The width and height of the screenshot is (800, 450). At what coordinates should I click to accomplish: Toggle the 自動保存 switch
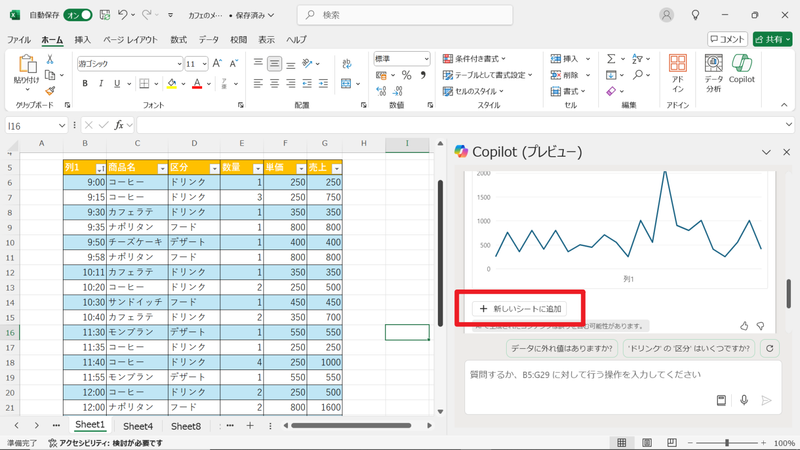78,15
